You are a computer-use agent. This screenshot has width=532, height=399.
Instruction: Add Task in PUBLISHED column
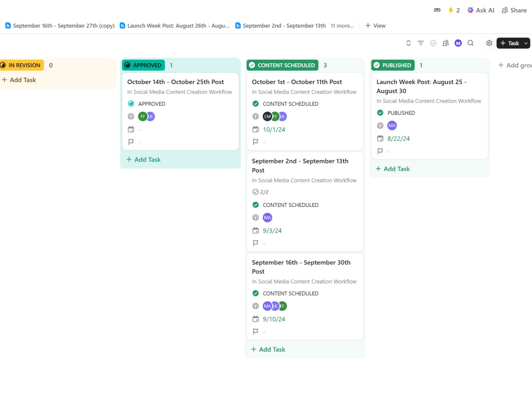(x=393, y=169)
